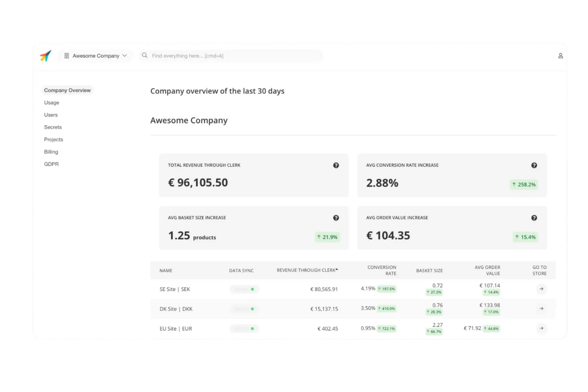This screenshot has height=392, width=588.
Task: Toggle data sync status for EU Site
Action: coord(244,328)
